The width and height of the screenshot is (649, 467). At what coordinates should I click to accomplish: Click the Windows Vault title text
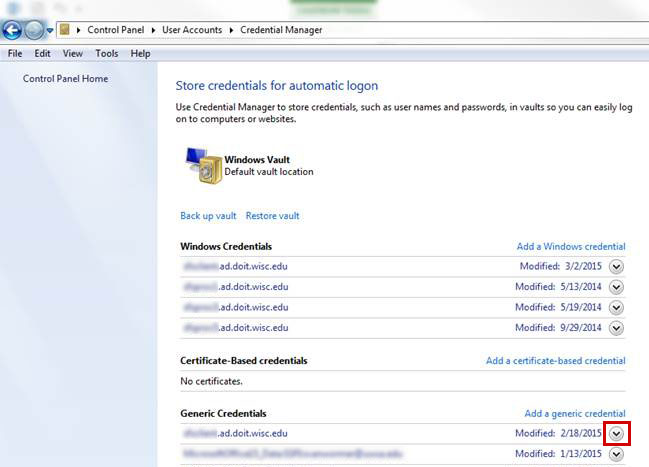point(257,159)
